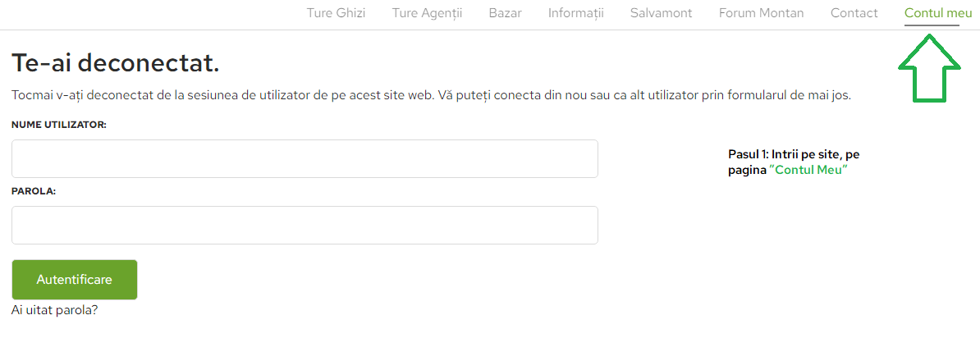Navigate to Salvamont page
Viewport: 980px width, 338px height.
[661, 13]
